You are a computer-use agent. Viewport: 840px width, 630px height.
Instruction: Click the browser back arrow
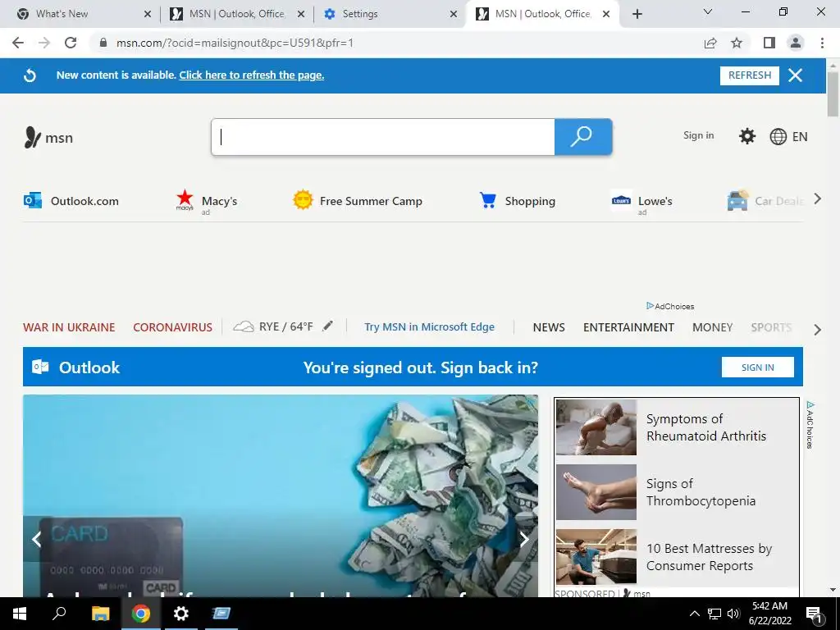tap(18, 43)
